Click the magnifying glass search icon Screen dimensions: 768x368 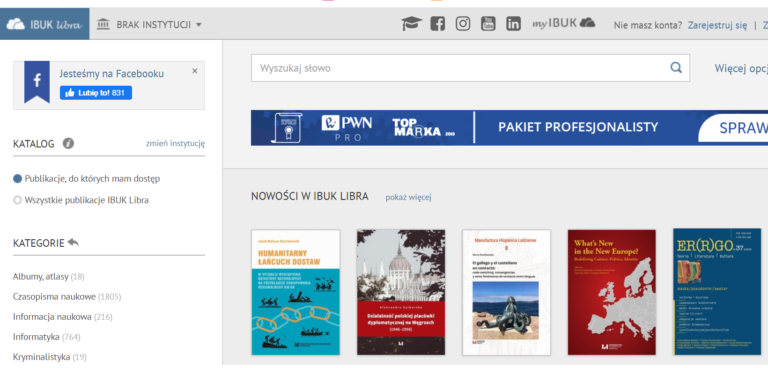click(676, 68)
